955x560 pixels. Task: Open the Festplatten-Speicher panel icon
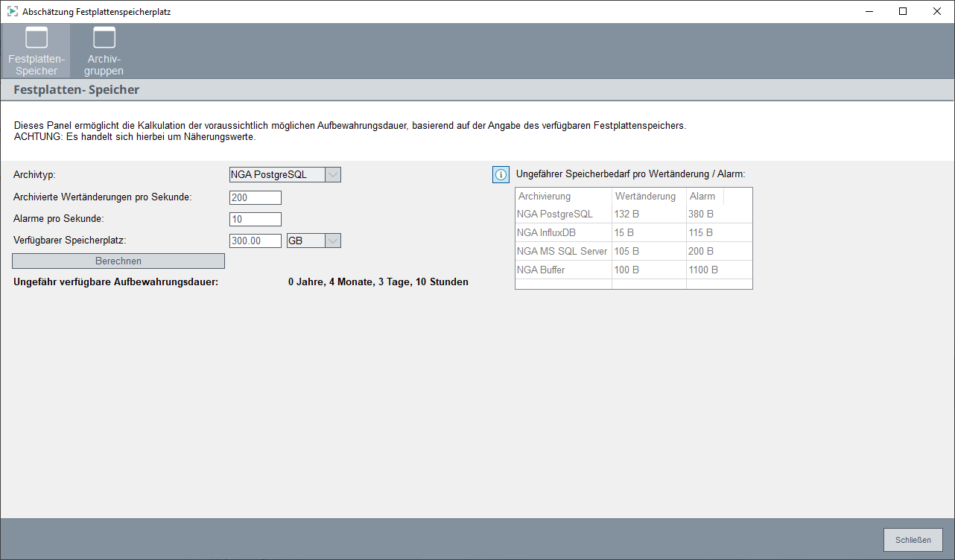(x=37, y=51)
